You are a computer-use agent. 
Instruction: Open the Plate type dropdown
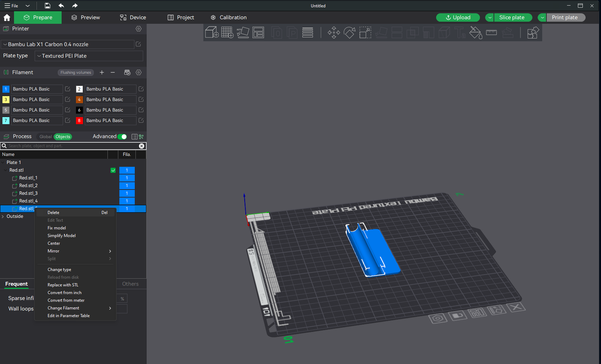tap(89, 56)
